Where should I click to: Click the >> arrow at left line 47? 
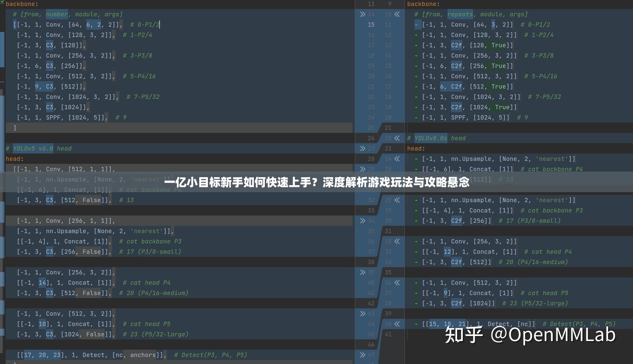(x=362, y=355)
